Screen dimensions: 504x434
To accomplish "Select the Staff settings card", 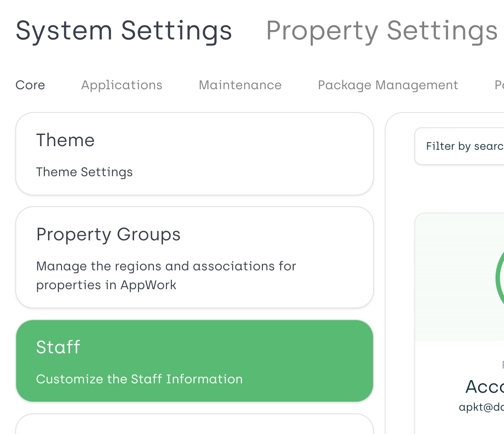I will [x=195, y=361].
